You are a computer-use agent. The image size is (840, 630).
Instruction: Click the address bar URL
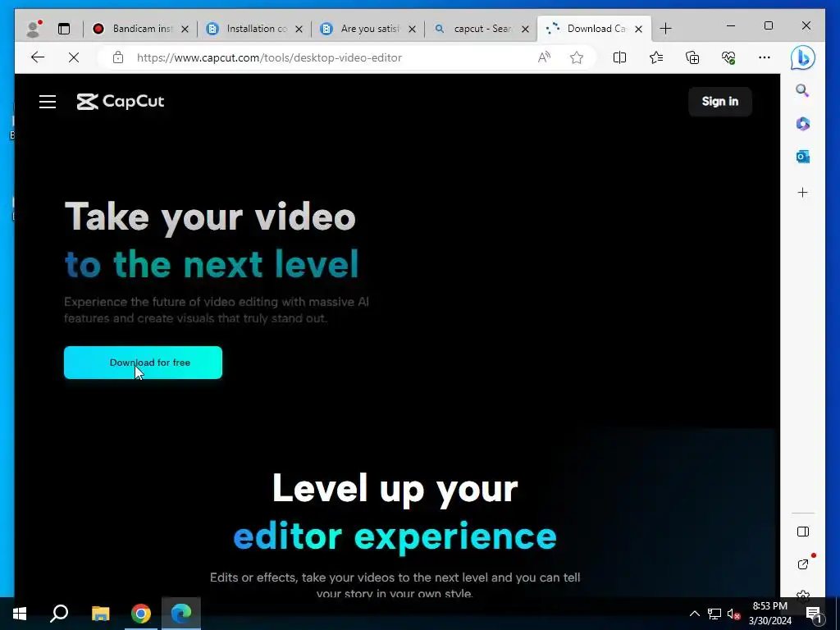(269, 57)
